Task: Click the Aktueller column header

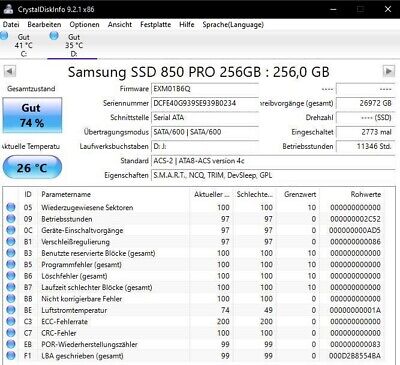Action: (x=211, y=194)
